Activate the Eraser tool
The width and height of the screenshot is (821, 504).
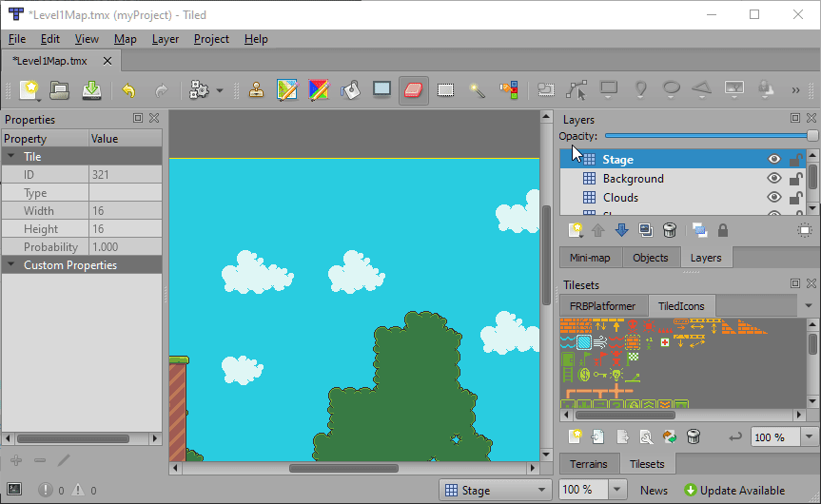tap(413, 90)
